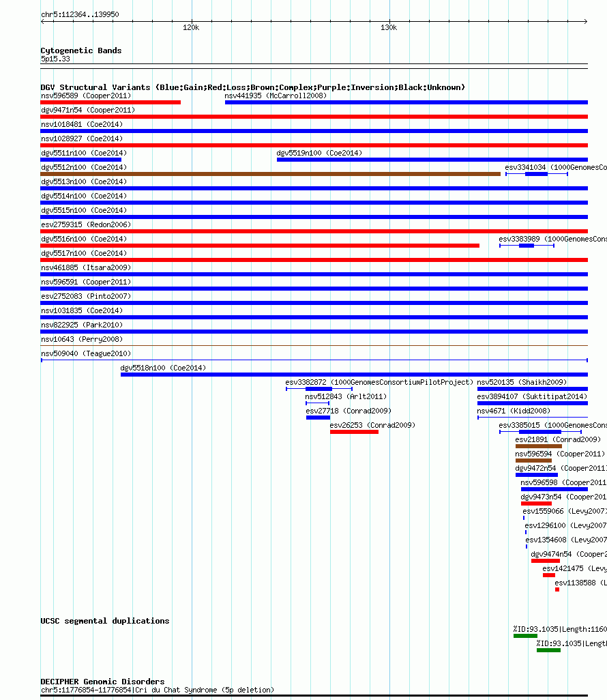Open nsv461885 (Itsara2009) variant
The width and height of the screenshot is (607, 700).
coord(86,267)
